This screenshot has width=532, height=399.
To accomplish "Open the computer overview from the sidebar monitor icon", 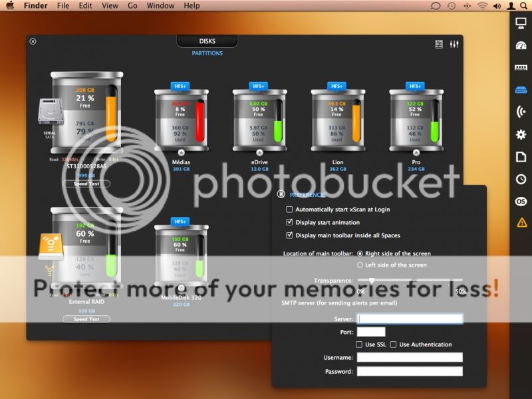I will [x=521, y=23].
